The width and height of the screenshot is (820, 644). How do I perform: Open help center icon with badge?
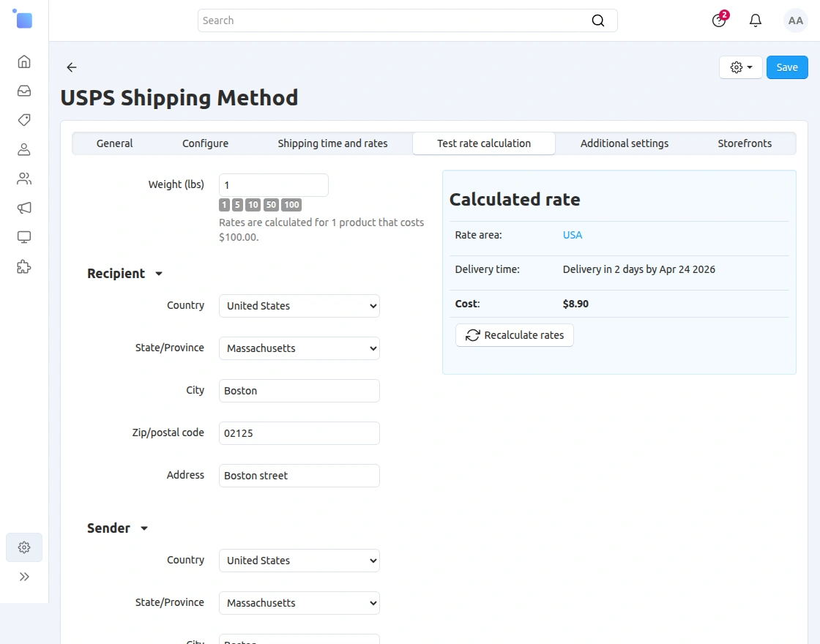pyautogui.click(x=720, y=20)
